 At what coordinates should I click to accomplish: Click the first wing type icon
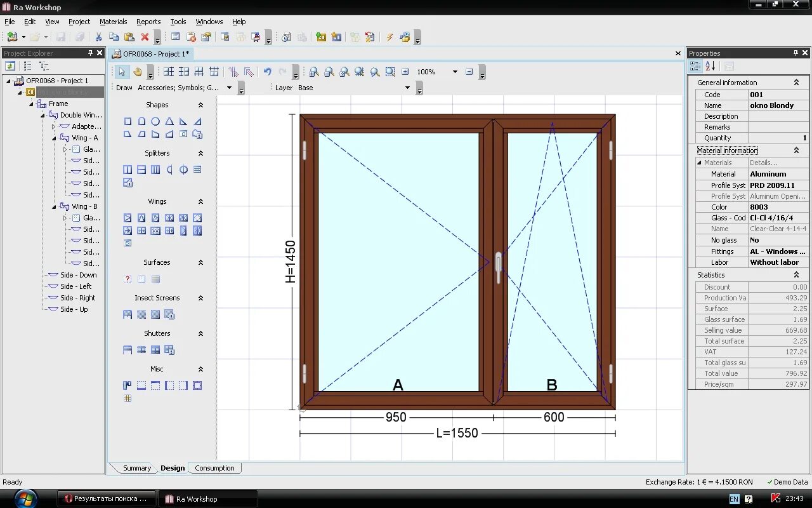tap(128, 218)
